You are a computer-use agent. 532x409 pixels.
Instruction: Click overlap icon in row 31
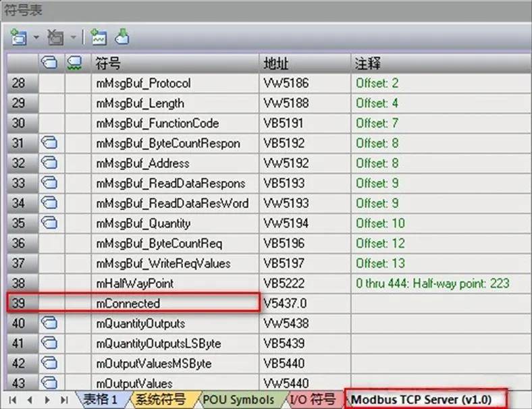tap(49, 143)
